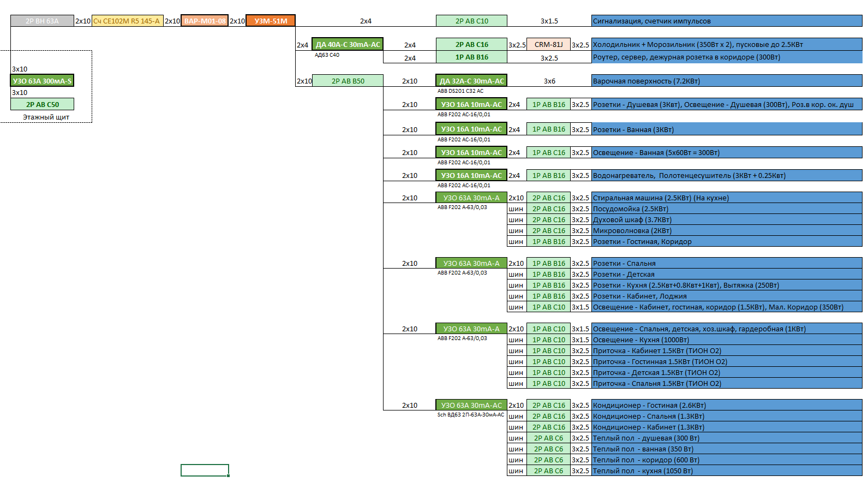The width and height of the screenshot is (868, 482).
Task: Select the Кондиционер - Спальня (1.3КВт) cell
Action: (727, 416)
